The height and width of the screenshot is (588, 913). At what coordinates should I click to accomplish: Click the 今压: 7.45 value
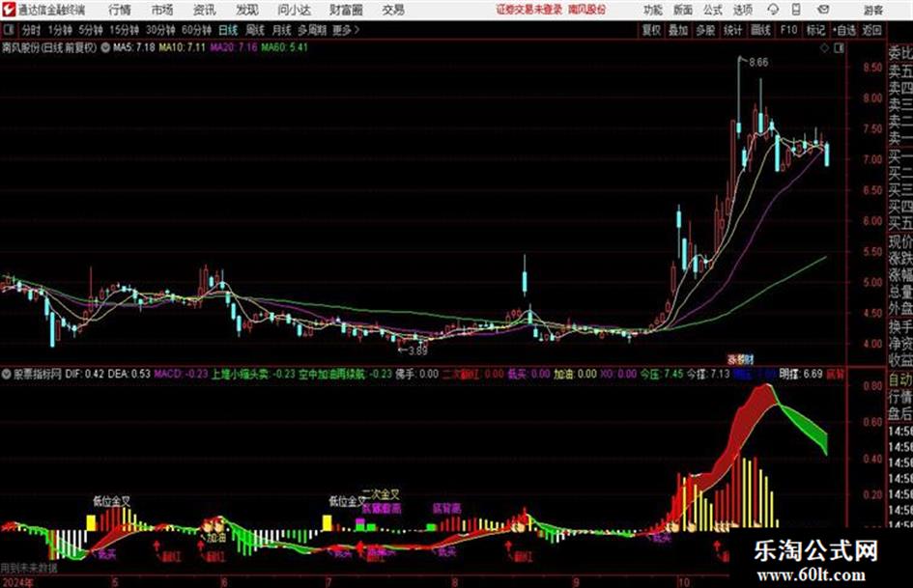point(662,374)
